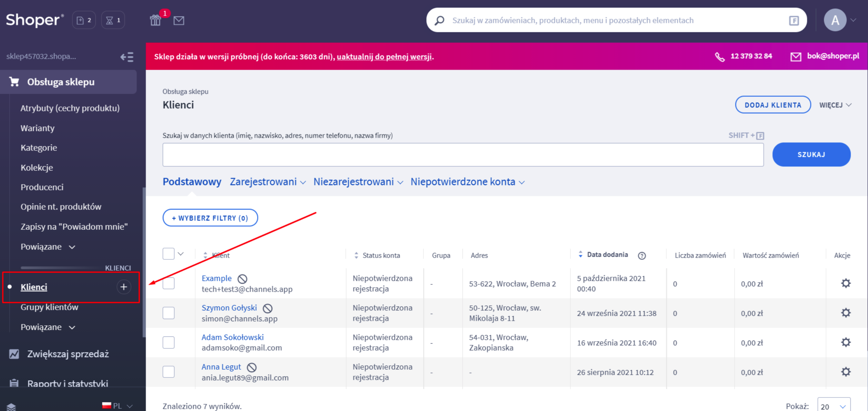Switch to the Podstawowy tab
Screen dimensions: 868x411
pyautogui.click(x=192, y=182)
